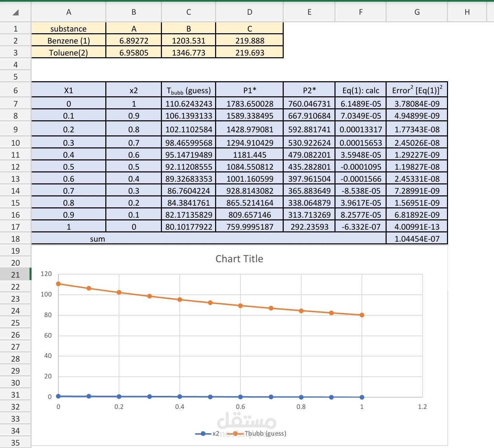494x448 pixels.
Task: Select row 1 header
Action: (x=15, y=28)
